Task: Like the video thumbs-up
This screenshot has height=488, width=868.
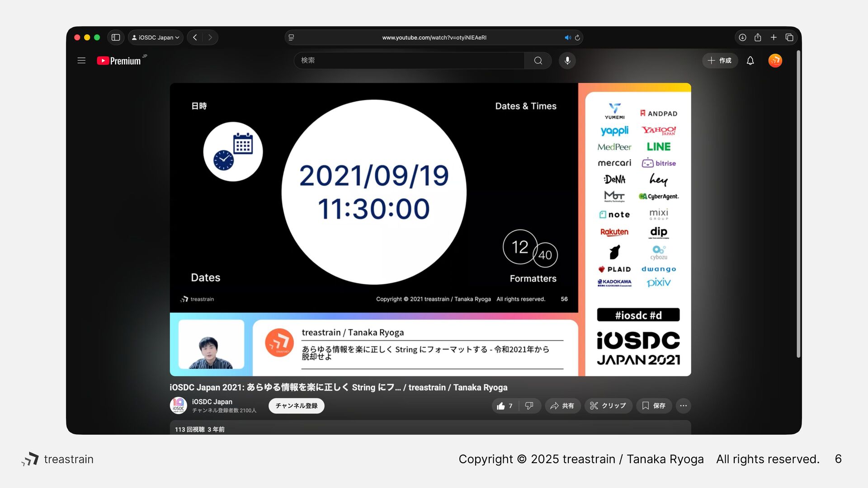Action: tap(505, 406)
